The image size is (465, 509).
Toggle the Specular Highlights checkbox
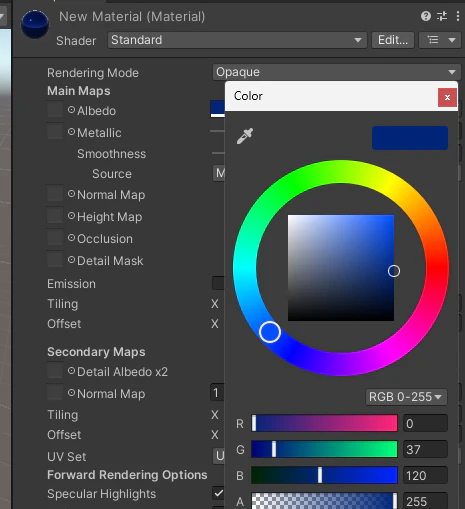click(x=219, y=494)
